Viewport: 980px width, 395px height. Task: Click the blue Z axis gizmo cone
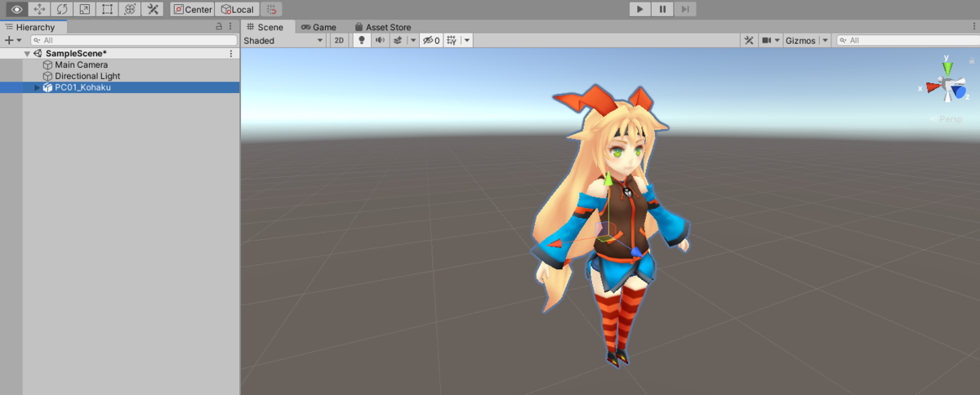pos(960,93)
